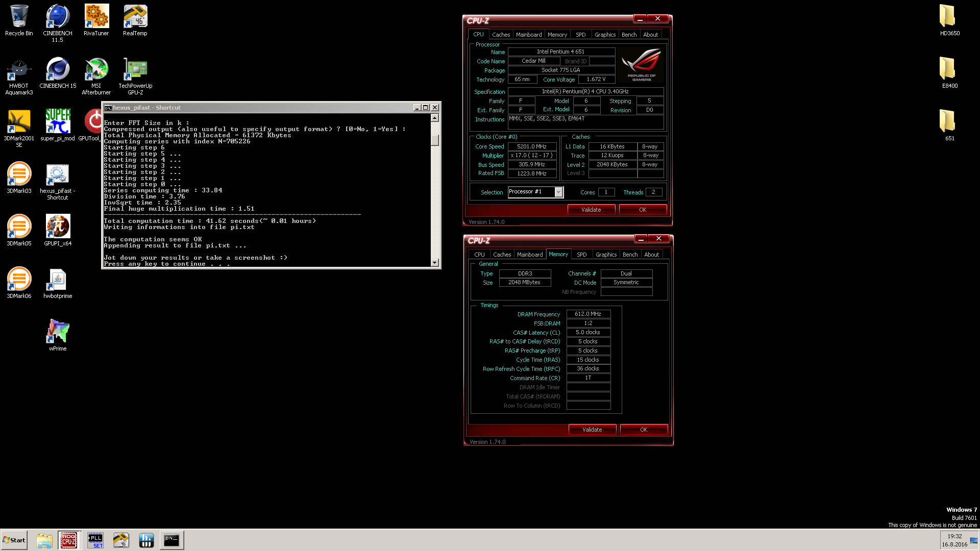Screen dimensions: 980x551
Task: Click the command prompt taskbar button
Action: click(x=171, y=540)
